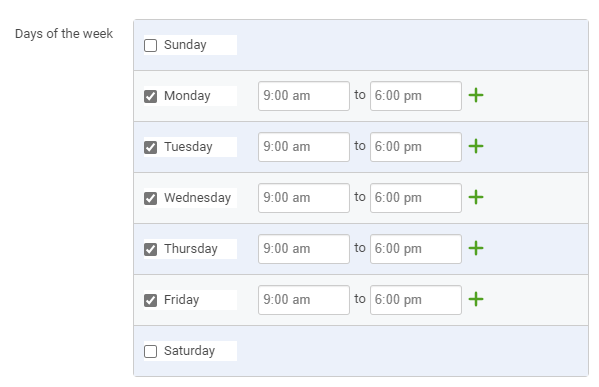
Task: Uncheck the Tuesday checkbox
Action: coord(151,147)
